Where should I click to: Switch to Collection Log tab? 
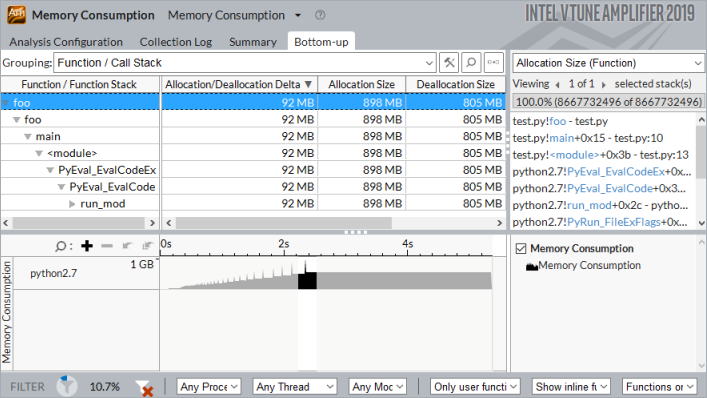[x=176, y=42]
